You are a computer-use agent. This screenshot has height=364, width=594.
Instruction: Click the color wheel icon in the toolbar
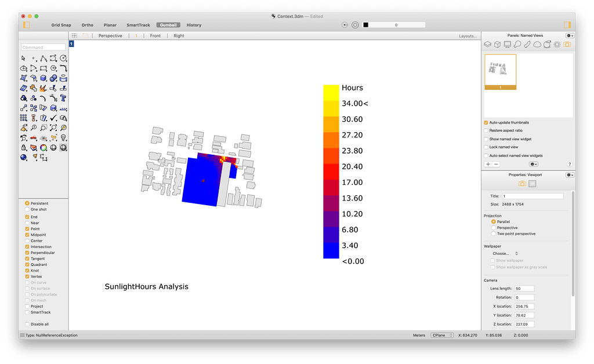pos(44,148)
